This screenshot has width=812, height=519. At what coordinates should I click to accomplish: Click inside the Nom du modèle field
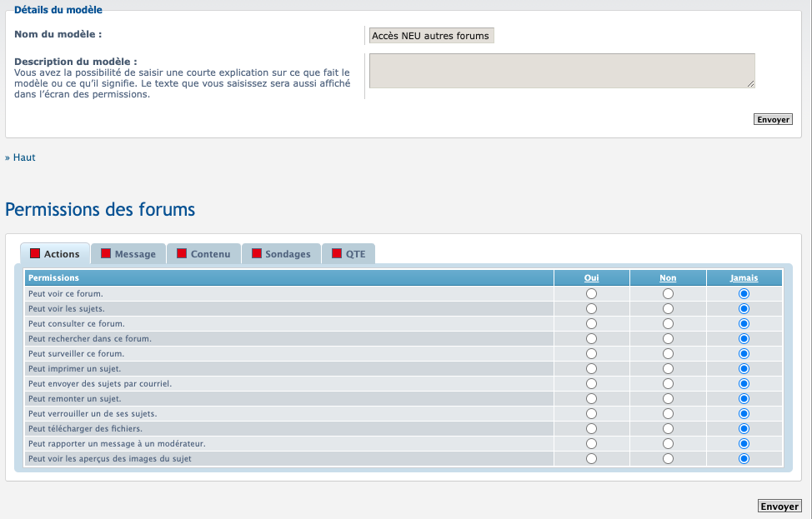click(431, 36)
